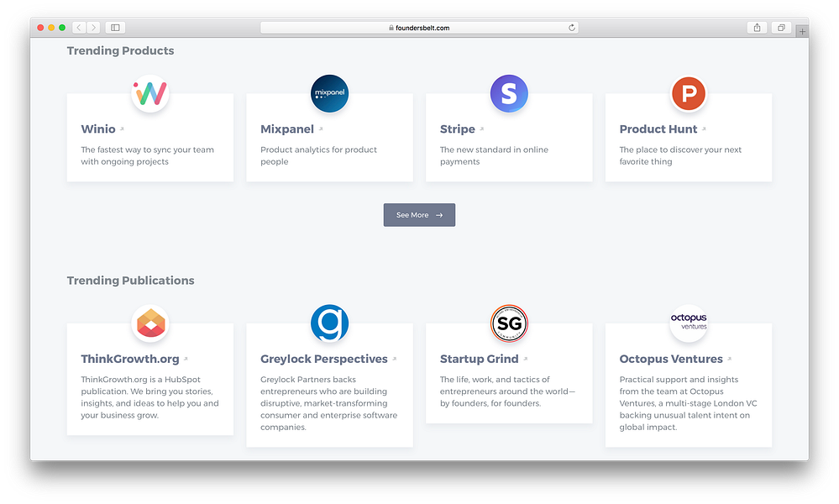The width and height of the screenshot is (839, 504).
Task: Open the Product Hunt title link
Action: point(658,129)
